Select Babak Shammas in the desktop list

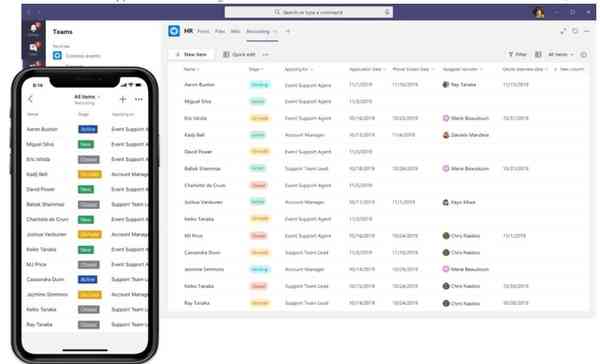click(x=202, y=168)
